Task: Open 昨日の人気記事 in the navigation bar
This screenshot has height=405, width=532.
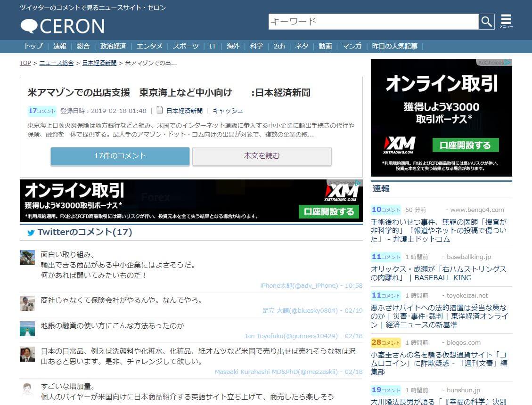Action: (x=394, y=46)
